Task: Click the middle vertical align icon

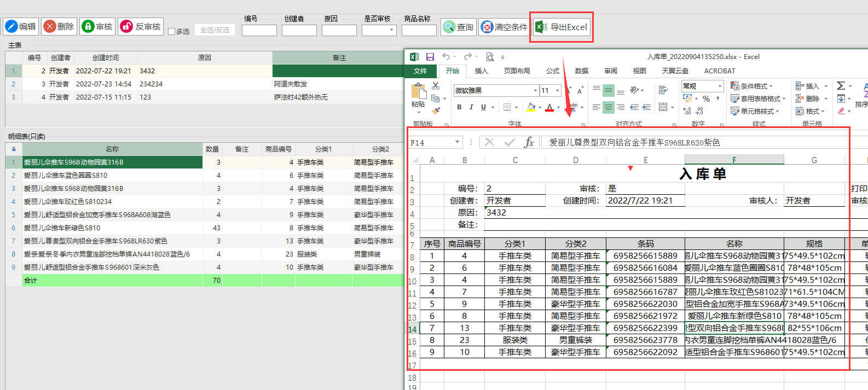Action: tap(609, 90)
